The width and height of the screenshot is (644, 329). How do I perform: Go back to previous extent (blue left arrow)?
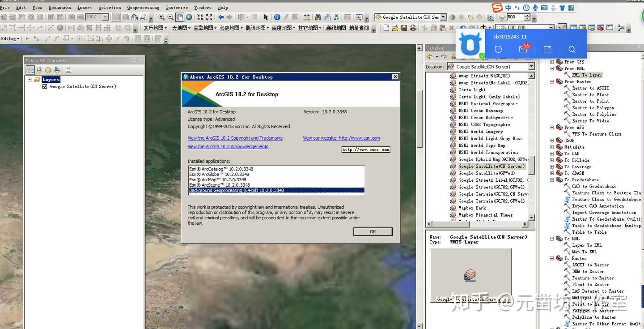[220, 17]
